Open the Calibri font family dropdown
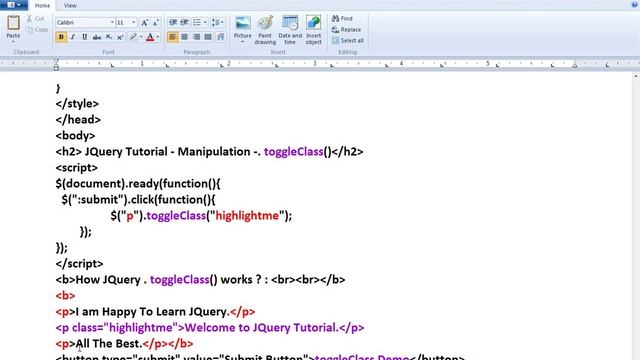Viewport: 640px width, 360px height. coord(112,22)
